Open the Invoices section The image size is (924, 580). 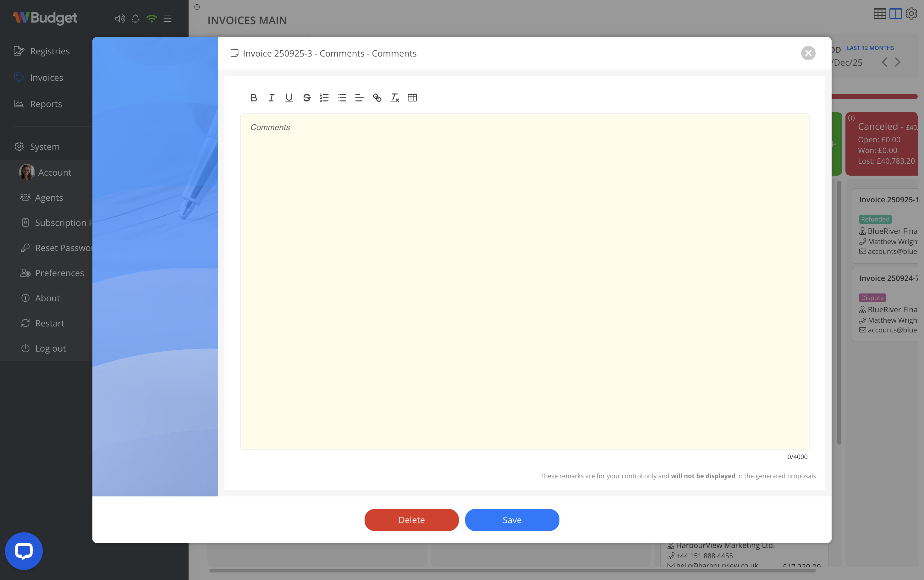[x=46, y=77]
